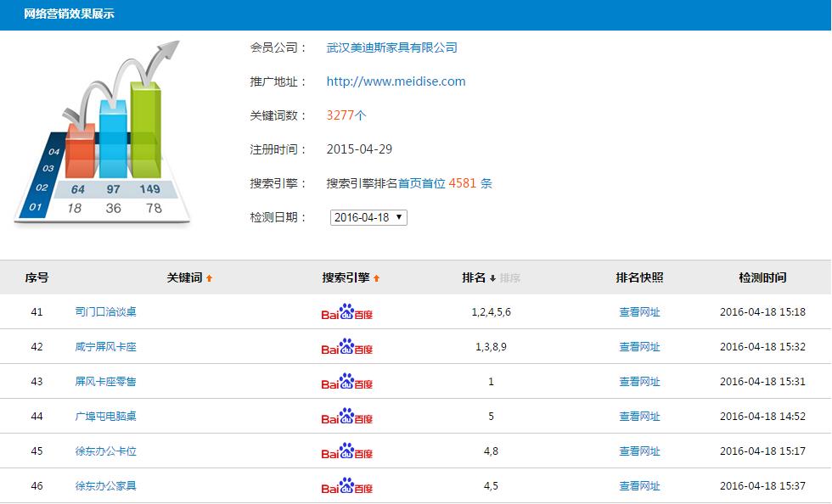832x504 pixels.
Task: Click the keyword 司门口洽谈桌
Action: pyautogui.click(x=105, y=312)
